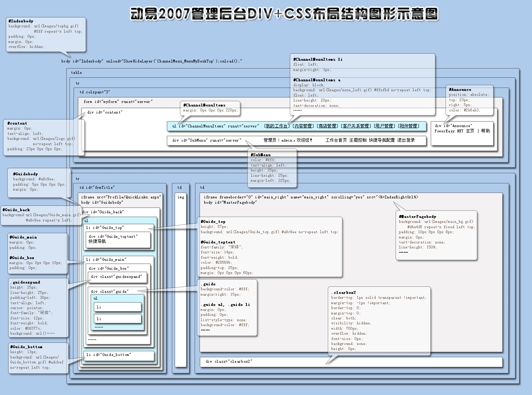Select the li id="Guide_bottom" box
Viewport: 532px width, 395px height.
[119, 355]
